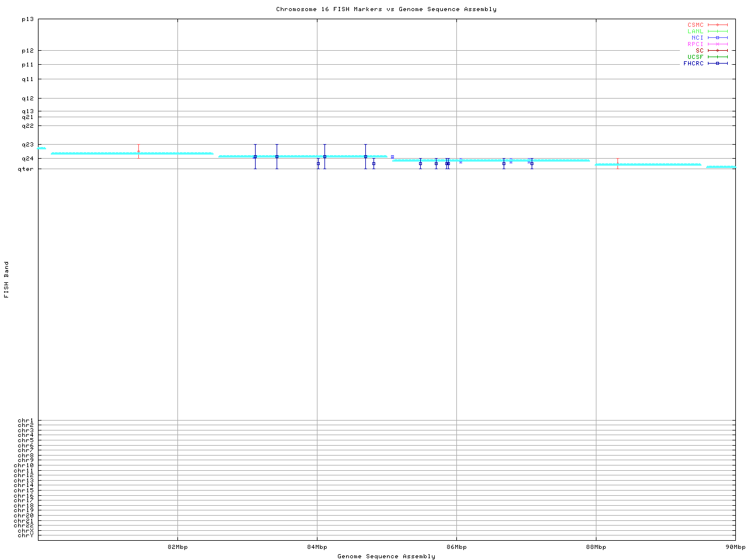Click the q12 band label

pyautogui.click(x=28, y=99)
